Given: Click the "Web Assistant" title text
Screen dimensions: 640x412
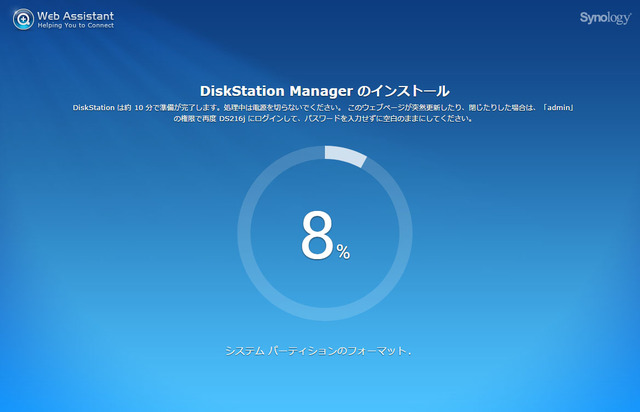Looking at the screenshot, I should click(76, 16).
